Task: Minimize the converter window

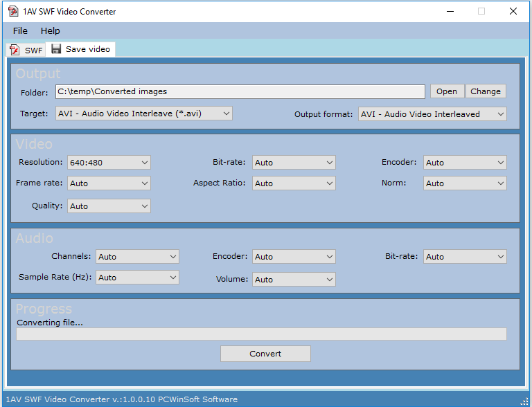Action: tap(450, 11)
